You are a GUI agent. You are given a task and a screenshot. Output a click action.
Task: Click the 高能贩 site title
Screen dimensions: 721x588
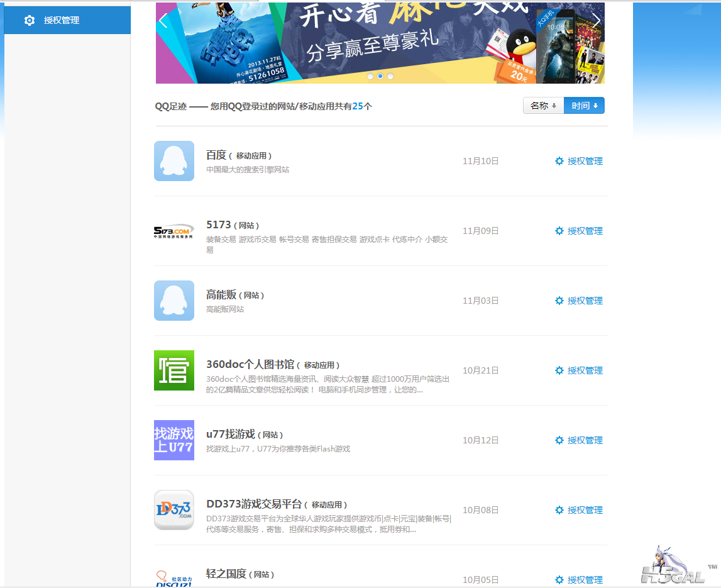point(221,294)
